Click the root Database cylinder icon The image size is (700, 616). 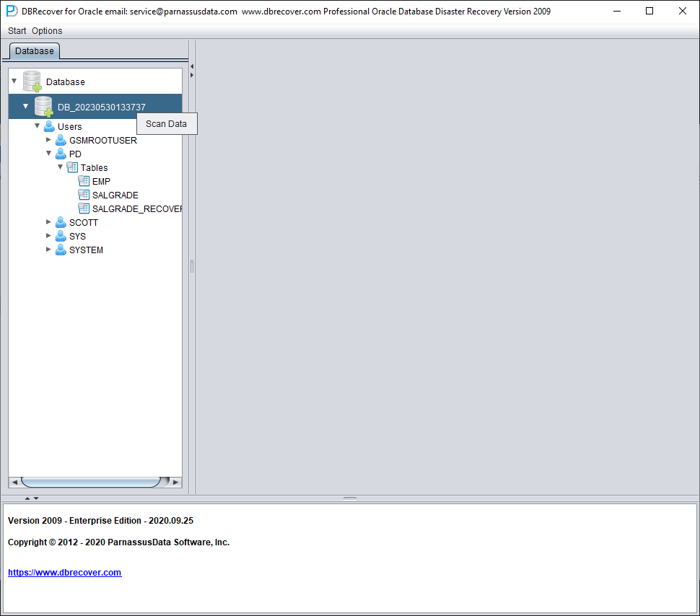32,82
